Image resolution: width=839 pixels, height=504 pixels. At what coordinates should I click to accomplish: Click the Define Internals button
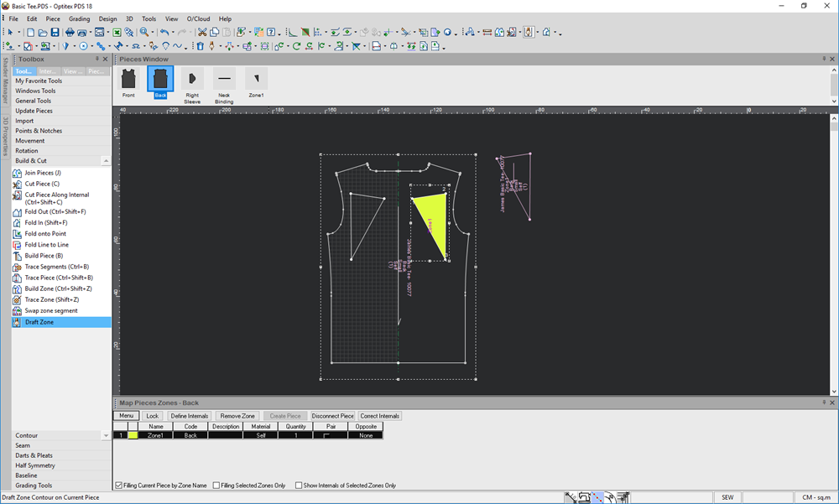pos(190,416)
